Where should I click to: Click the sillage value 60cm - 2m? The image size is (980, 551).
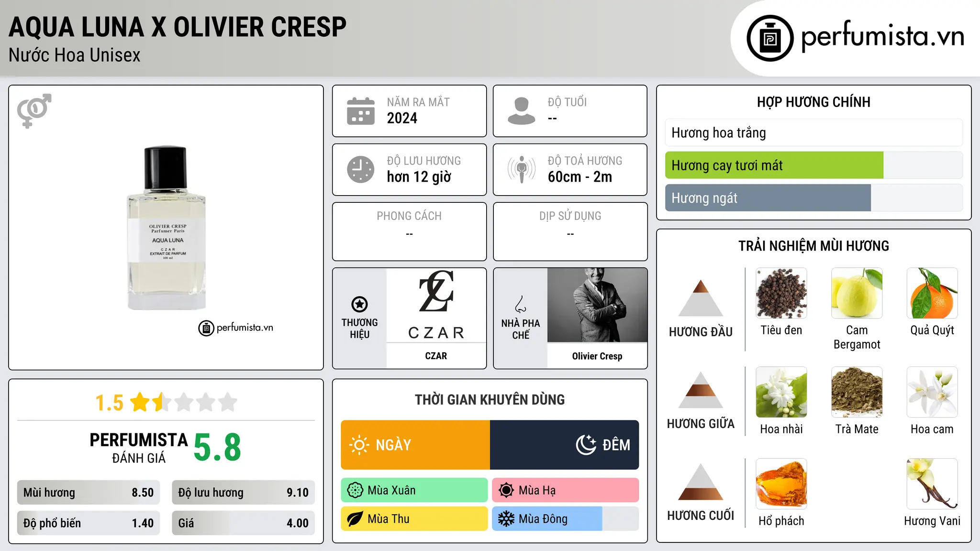pyautogui.click(x=580, y=177)
